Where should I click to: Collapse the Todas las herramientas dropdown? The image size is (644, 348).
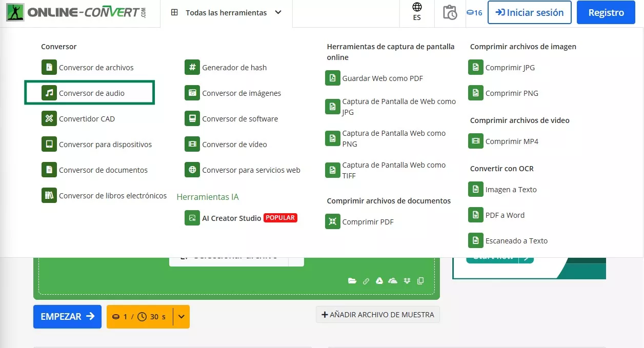point(226,13)
